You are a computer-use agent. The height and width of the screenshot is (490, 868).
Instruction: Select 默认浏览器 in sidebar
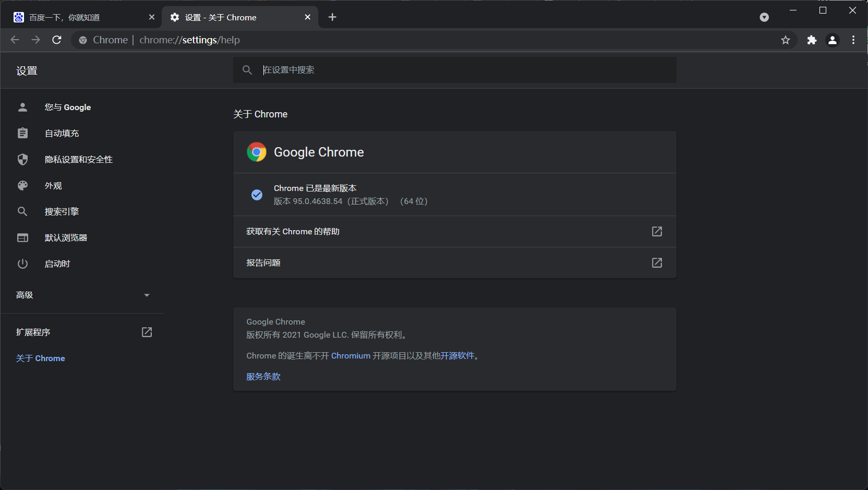(66, 238)
